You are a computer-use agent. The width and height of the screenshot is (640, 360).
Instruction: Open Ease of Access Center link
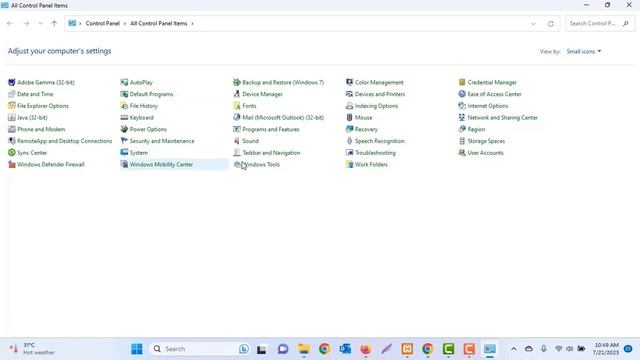coord(494,94)
